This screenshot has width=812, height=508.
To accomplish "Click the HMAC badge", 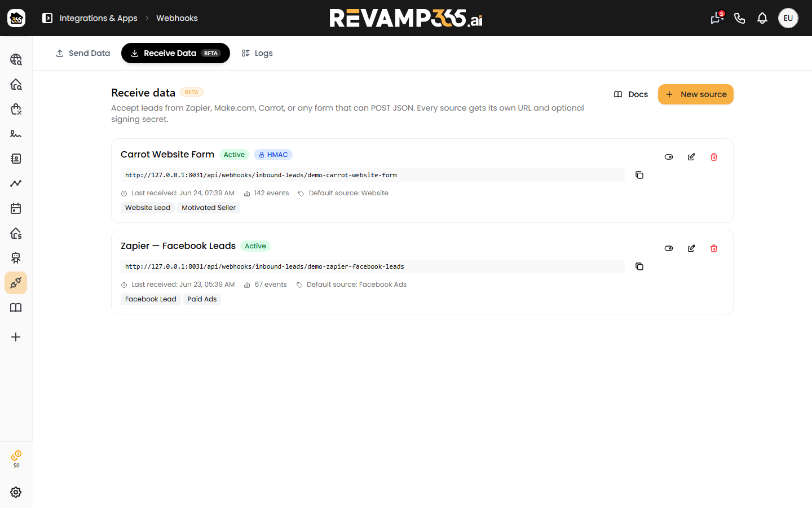I will point(273,155).
